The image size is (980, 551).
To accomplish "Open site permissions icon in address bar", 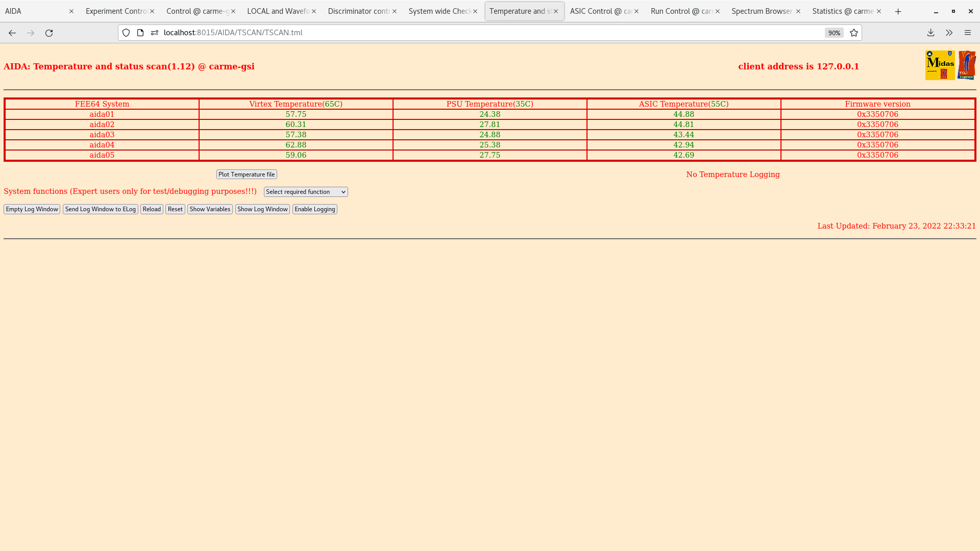I will click(155, 33).
